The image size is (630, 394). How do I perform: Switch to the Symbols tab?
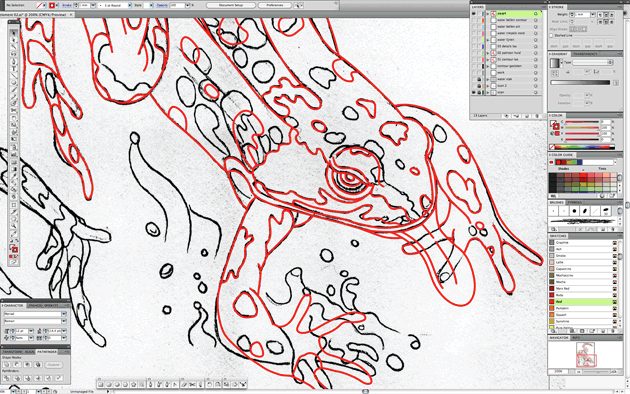(574, 202)
